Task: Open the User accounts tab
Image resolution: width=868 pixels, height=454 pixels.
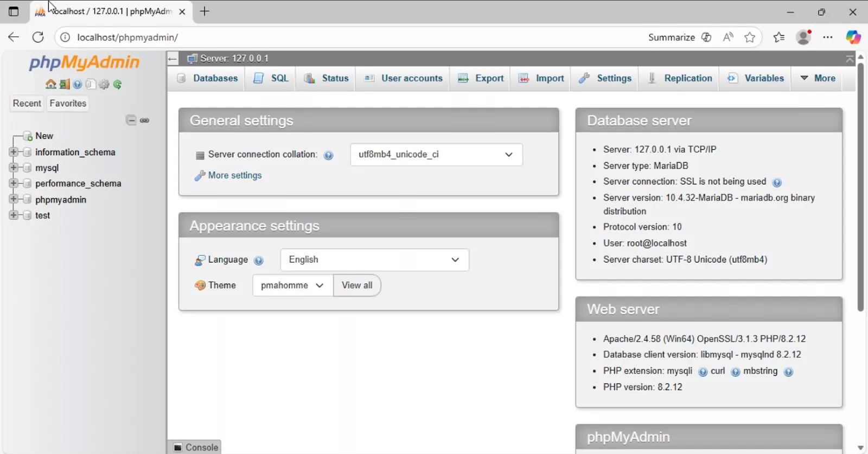Action: click(x=404, y=78)
